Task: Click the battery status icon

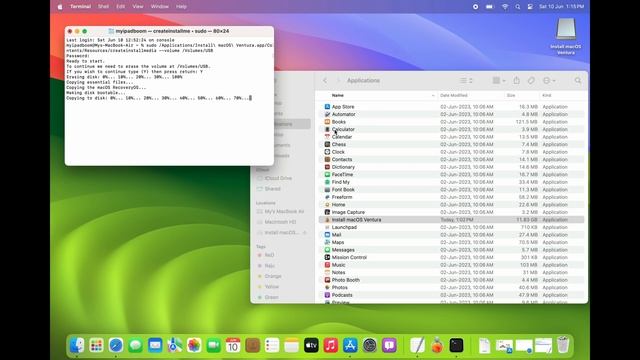Action: (490, 7)
